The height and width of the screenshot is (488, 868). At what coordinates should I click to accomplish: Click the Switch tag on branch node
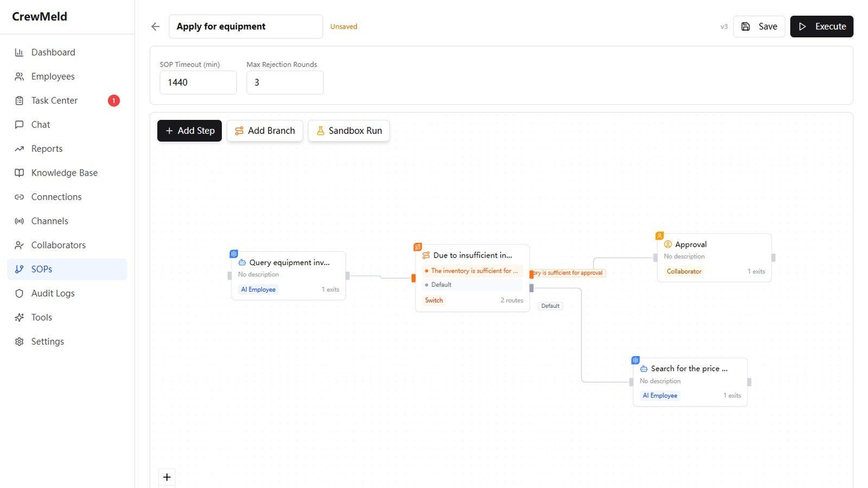pyautogui.click(x=433, y=300)
